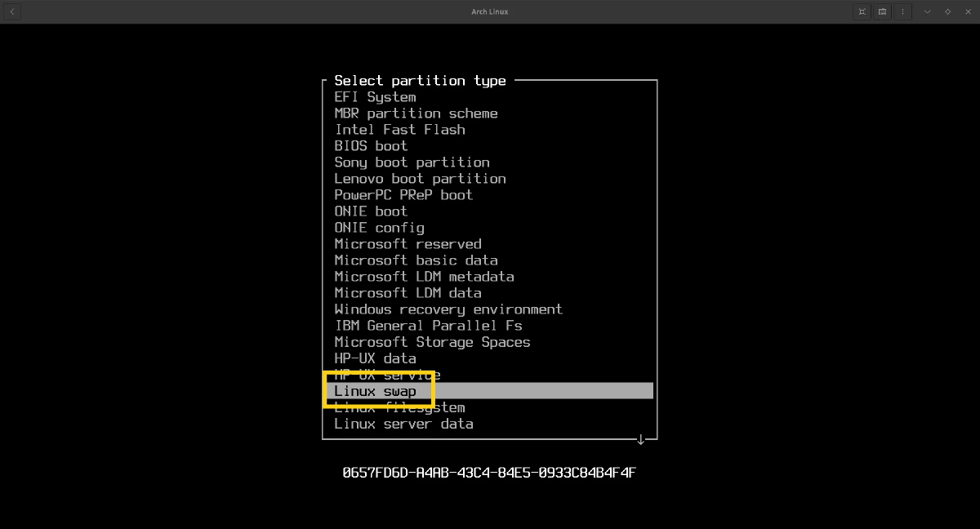Click HP-UX data partition type
The height and width of the screenshot is (529, 980).
(375, 358)
